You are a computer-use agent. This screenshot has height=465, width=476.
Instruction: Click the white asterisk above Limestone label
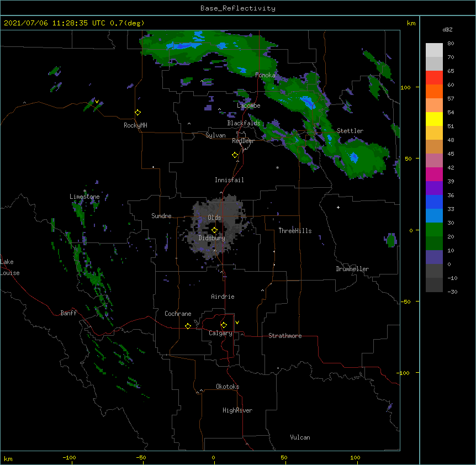[85, 191]
